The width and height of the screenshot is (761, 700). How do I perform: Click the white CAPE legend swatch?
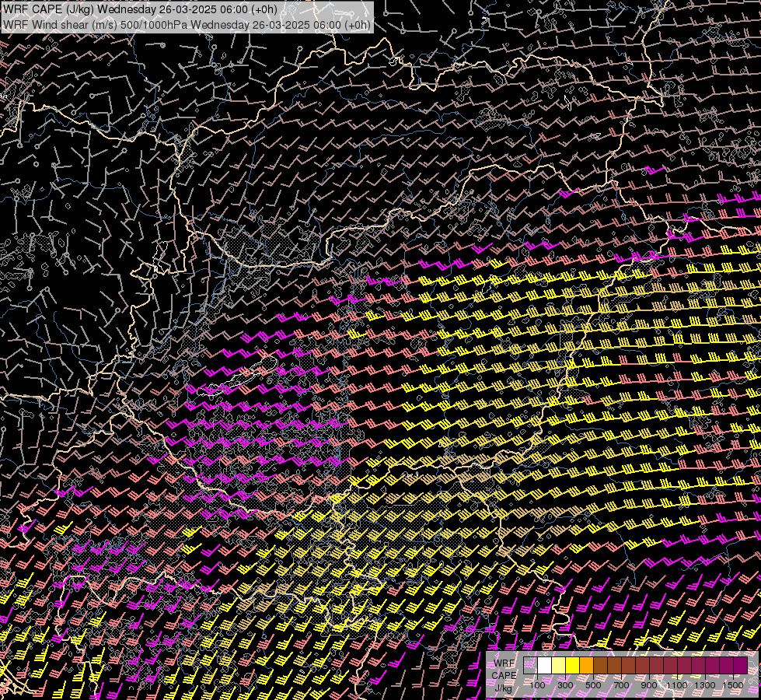(545, 665)
